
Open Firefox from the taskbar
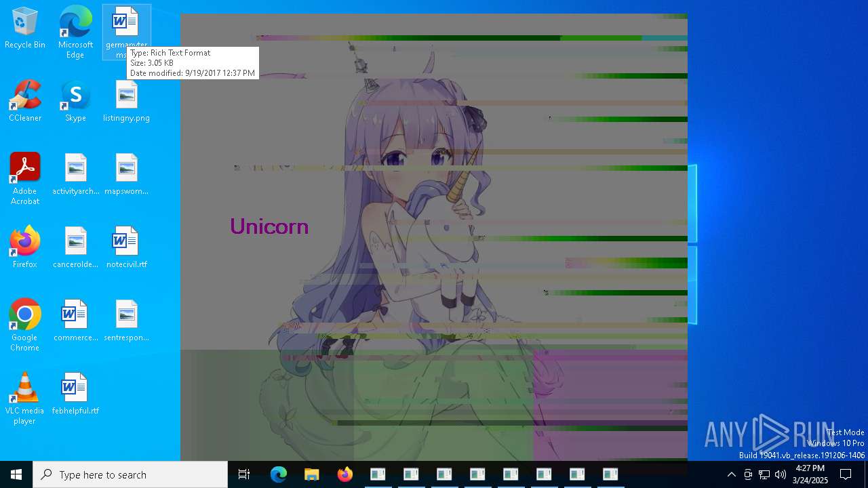pyautogui.click(x=345, y=474)
